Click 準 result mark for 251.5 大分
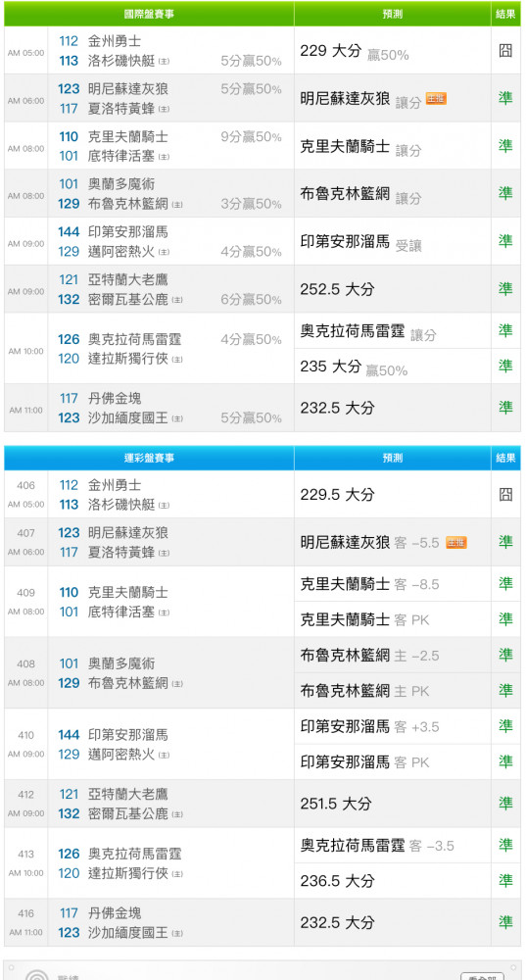The image size is (526, 980). click(x=505, y=804)
